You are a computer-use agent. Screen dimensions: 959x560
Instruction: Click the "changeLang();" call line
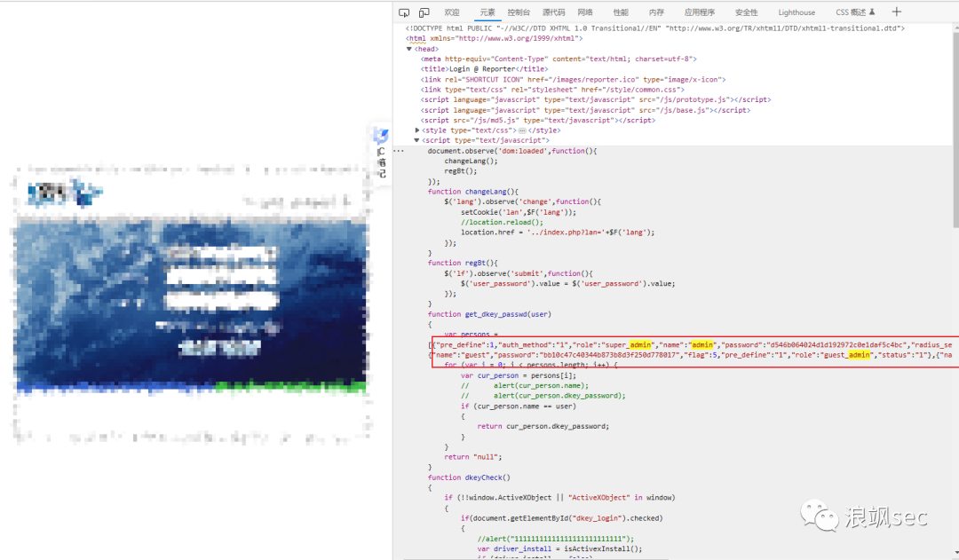[471, 162]
